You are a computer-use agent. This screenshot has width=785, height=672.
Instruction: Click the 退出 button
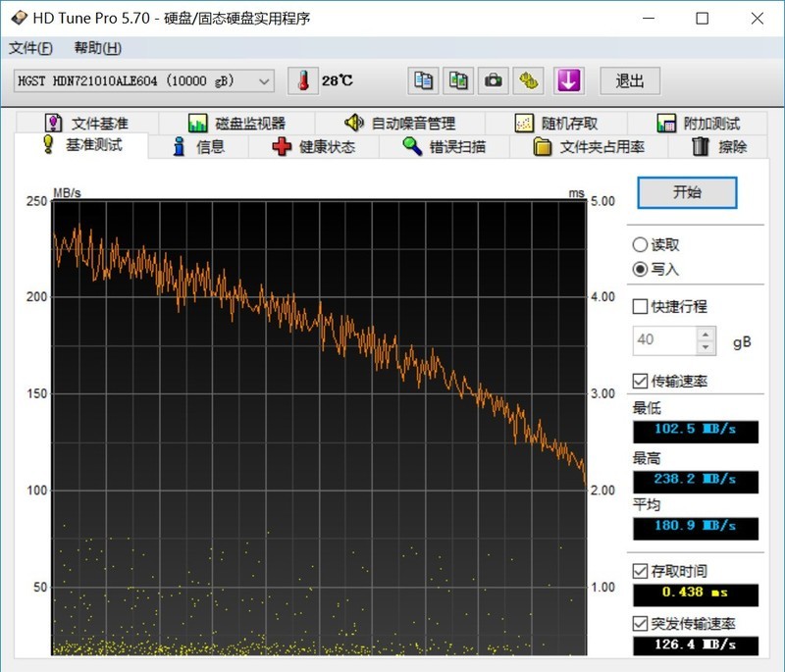click(630, 80)
